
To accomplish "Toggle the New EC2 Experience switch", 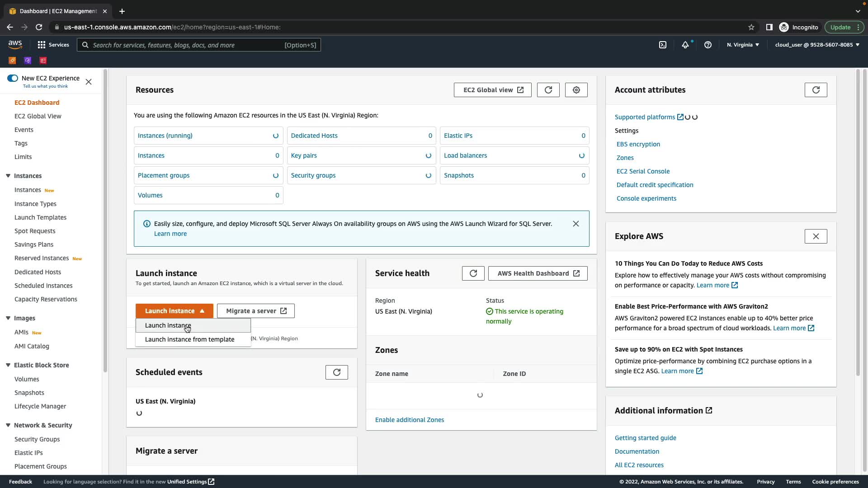I will pos(13,78).
